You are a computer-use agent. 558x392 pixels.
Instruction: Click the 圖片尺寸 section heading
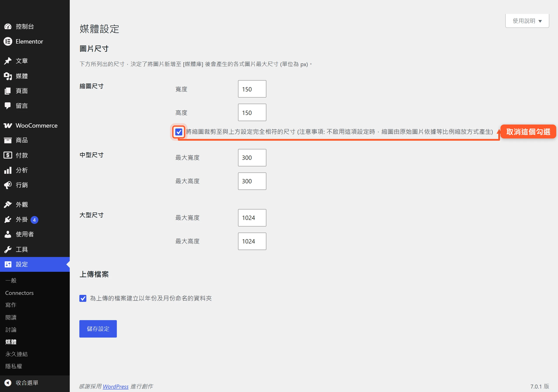pos(94,49)
